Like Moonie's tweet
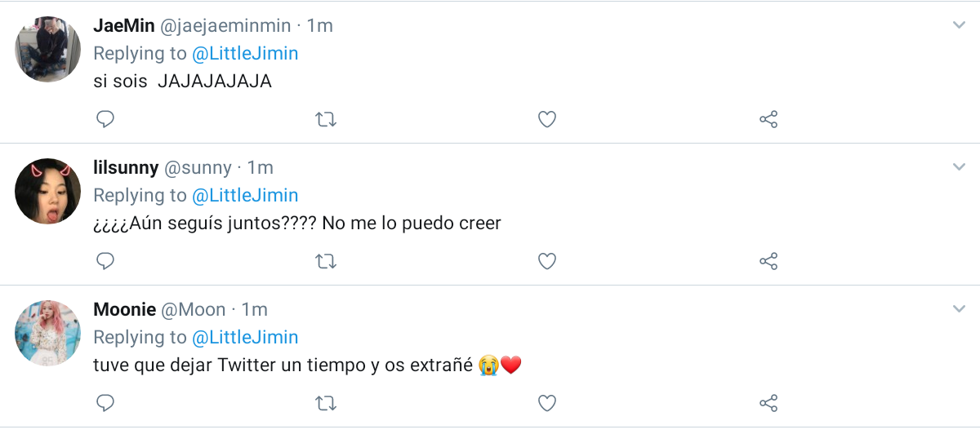The width and height of the screenshot is (980, 434). pos(547,403)
